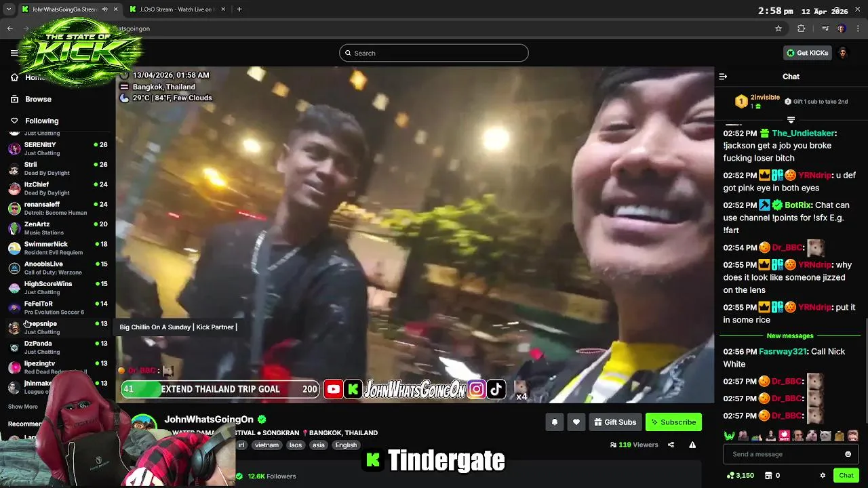Click the Gift Subs button
The image size is (868, 488).
615,422
